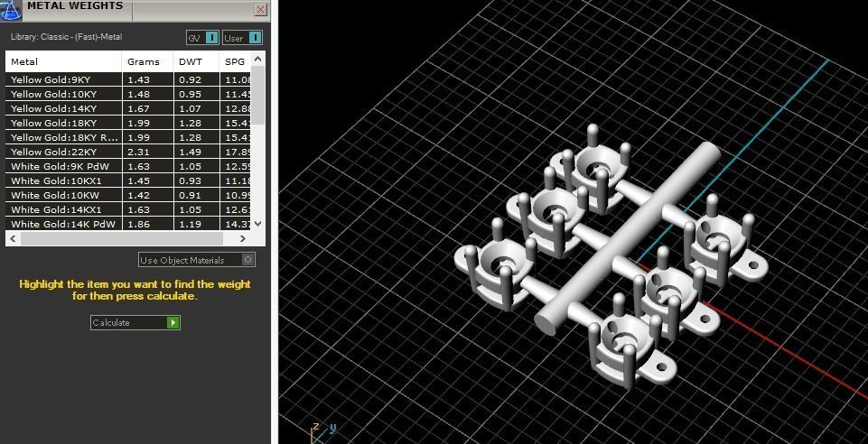The height and width of the screenshot is (444, 868).
Task: Click the Metal Weights panel logo icon
Action: pos(10,9)
